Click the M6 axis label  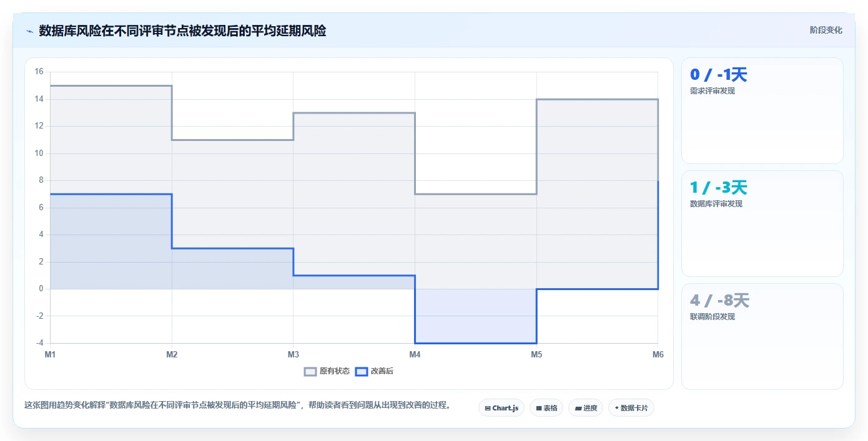pos(658,354)
